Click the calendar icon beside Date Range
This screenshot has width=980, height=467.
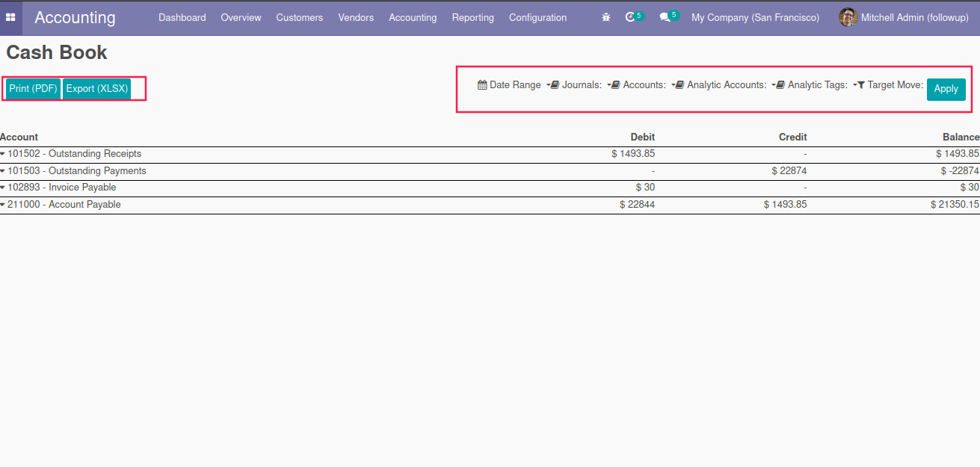click(x=482, y=85)
